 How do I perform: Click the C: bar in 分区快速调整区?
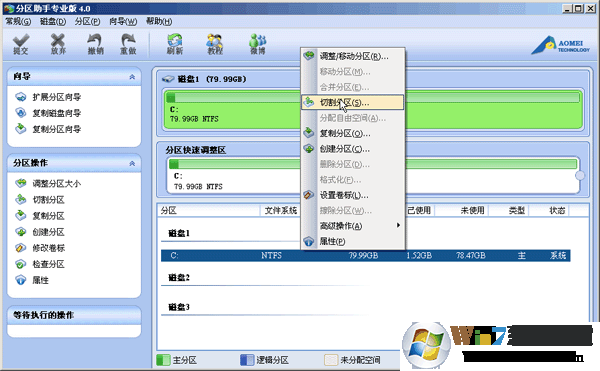coord(372,176)
